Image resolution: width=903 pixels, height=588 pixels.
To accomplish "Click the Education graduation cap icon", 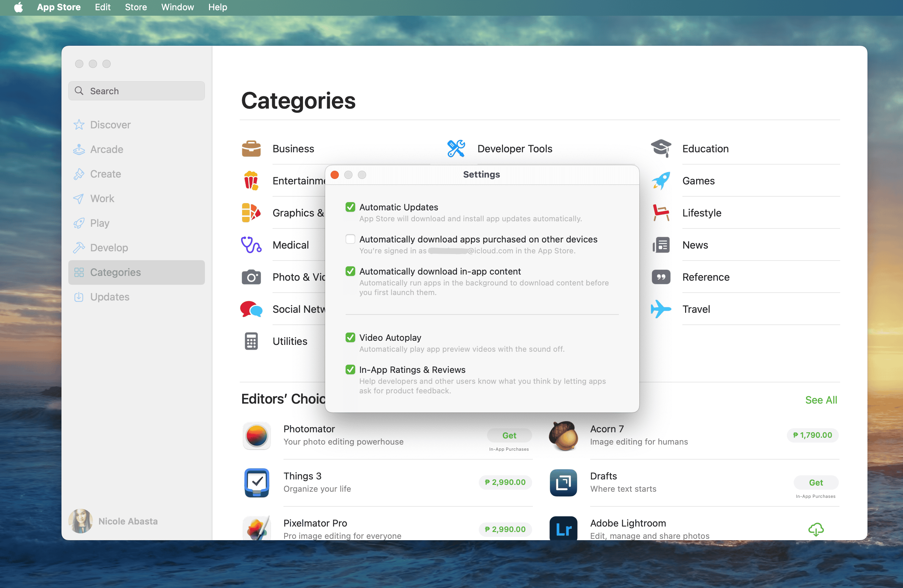I will coord(661,148).
